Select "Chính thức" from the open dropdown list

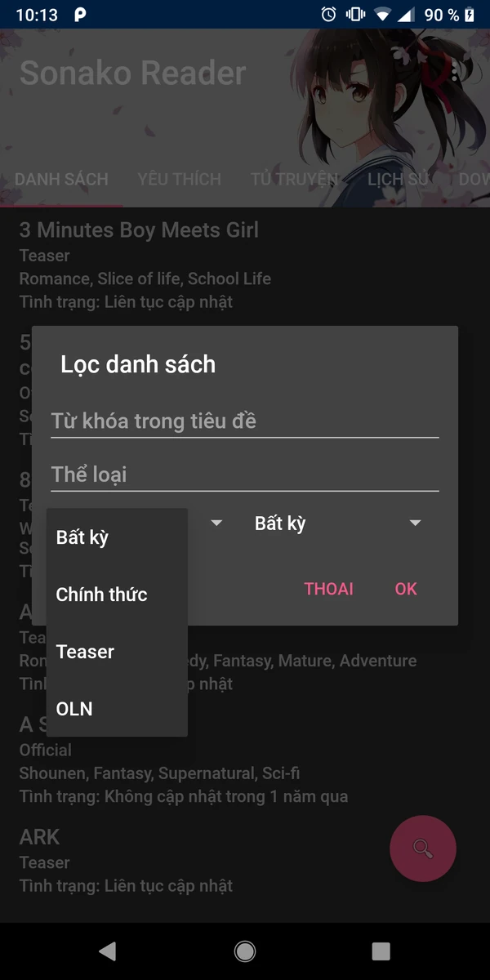101,595
